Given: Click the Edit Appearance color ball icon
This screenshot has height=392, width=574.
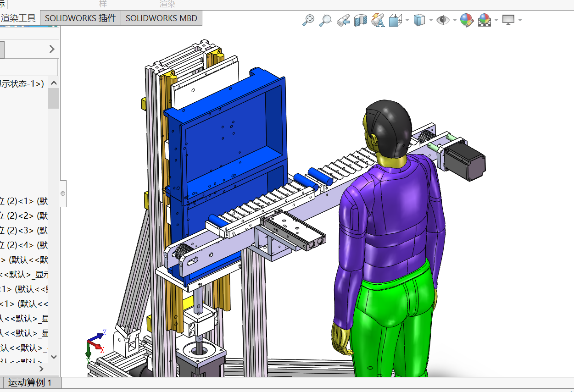Looking at the screenshot, I should pyautogui.click(x=467, y=20).
